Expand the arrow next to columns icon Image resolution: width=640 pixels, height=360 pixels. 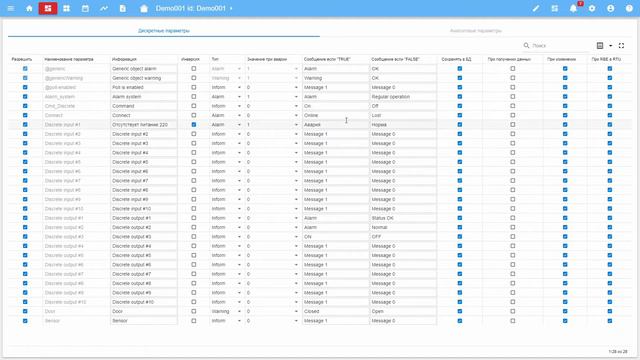(611, 46)
